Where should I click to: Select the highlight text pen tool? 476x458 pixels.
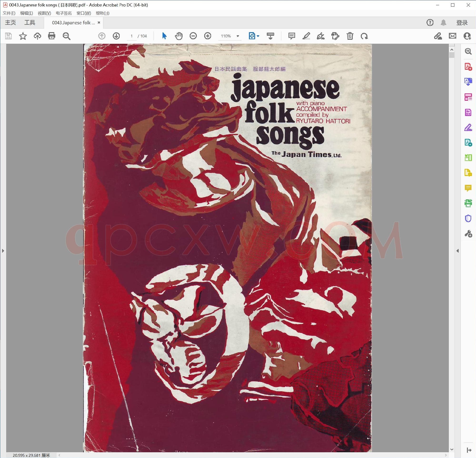point(306,36)
